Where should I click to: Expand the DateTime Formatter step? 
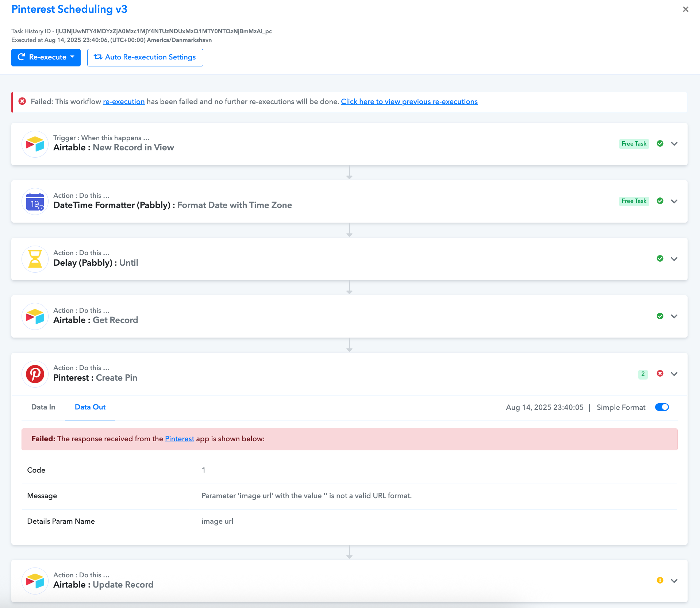(x=674, y=201)
